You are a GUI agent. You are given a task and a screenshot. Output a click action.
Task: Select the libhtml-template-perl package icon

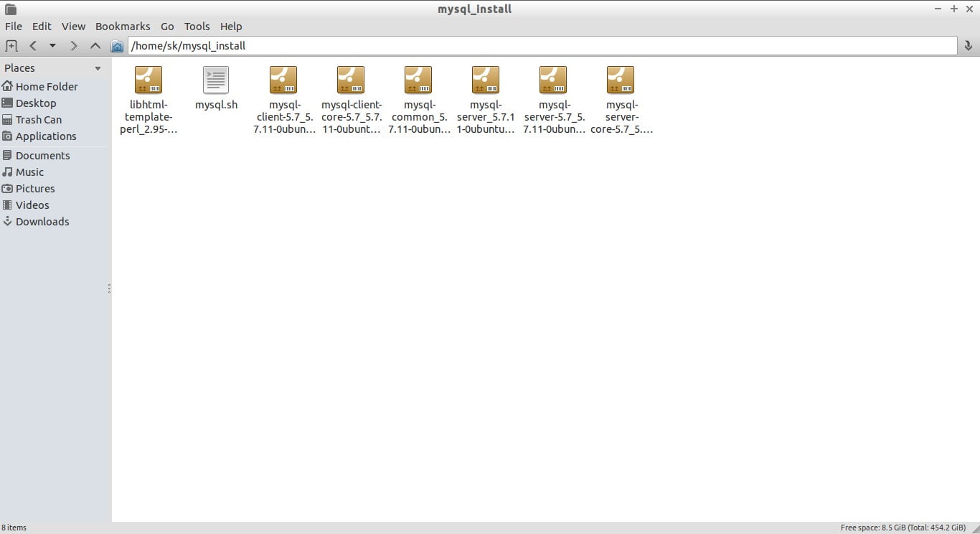tap(149, 80)
